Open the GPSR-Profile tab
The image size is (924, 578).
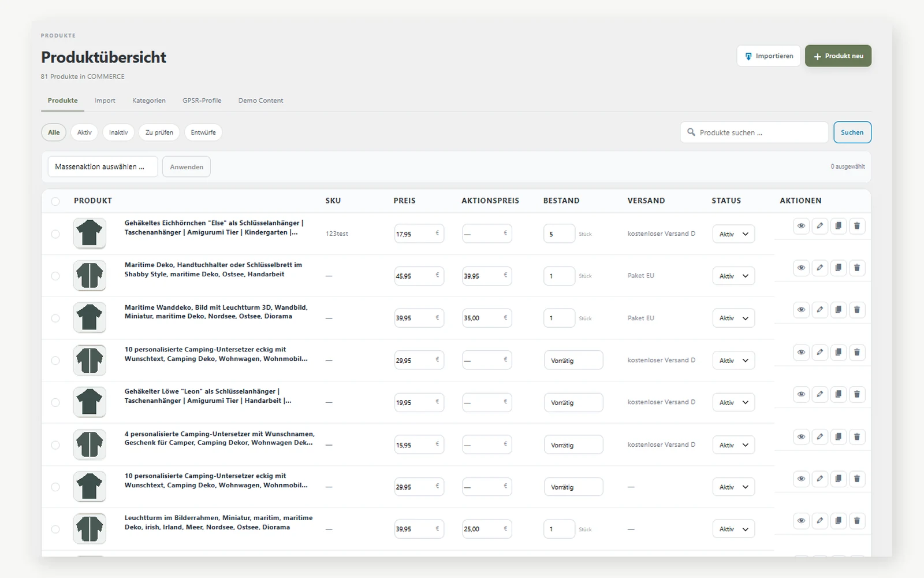pyautogui.click(x=202, y=101)
